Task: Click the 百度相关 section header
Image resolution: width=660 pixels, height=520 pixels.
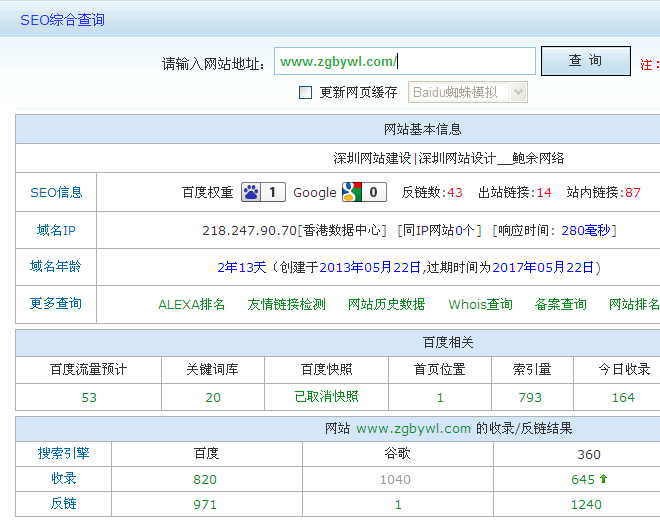Action: 448,342
